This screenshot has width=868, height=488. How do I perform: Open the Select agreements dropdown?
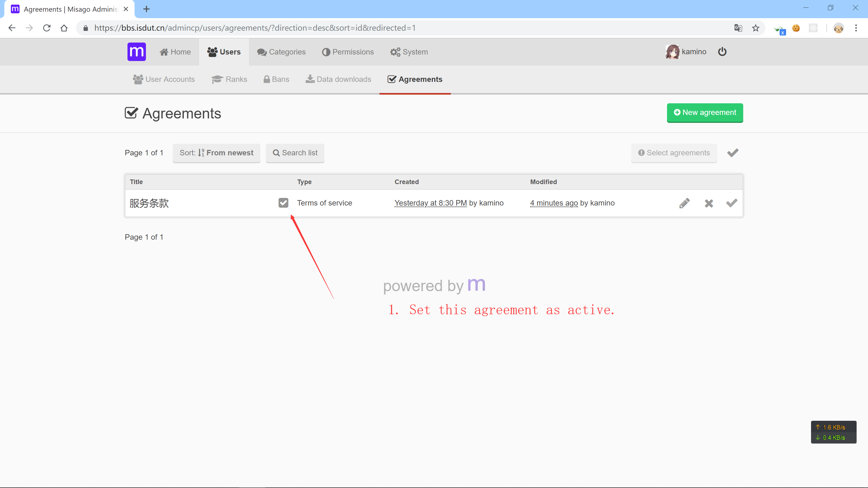[x=674, y=153]
